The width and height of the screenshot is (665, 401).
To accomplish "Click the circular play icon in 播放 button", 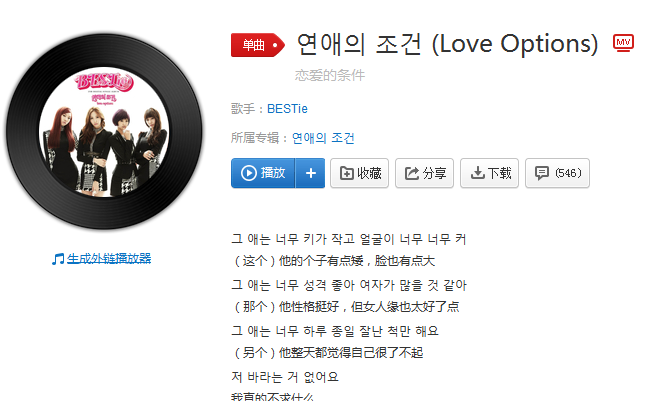I will (x=249, y=173).
